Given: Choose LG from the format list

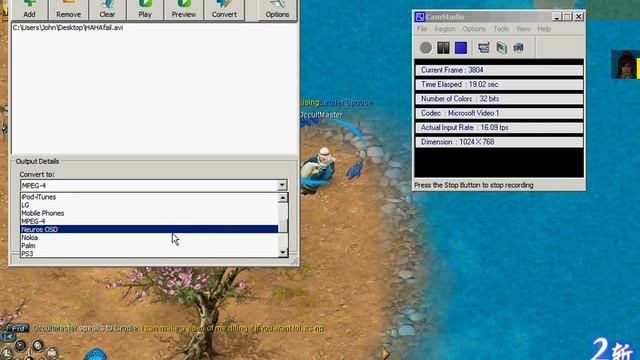Looking at the screenshot, I should pyautogui.click(x=149, y=205).
